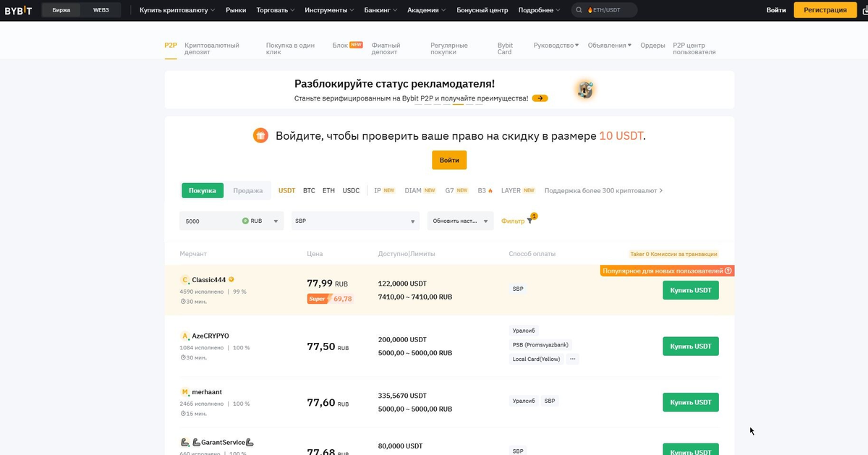Buy USDT from merhaant
The width and height of the screenshot is (868, 455).
[x=691, y=402]
